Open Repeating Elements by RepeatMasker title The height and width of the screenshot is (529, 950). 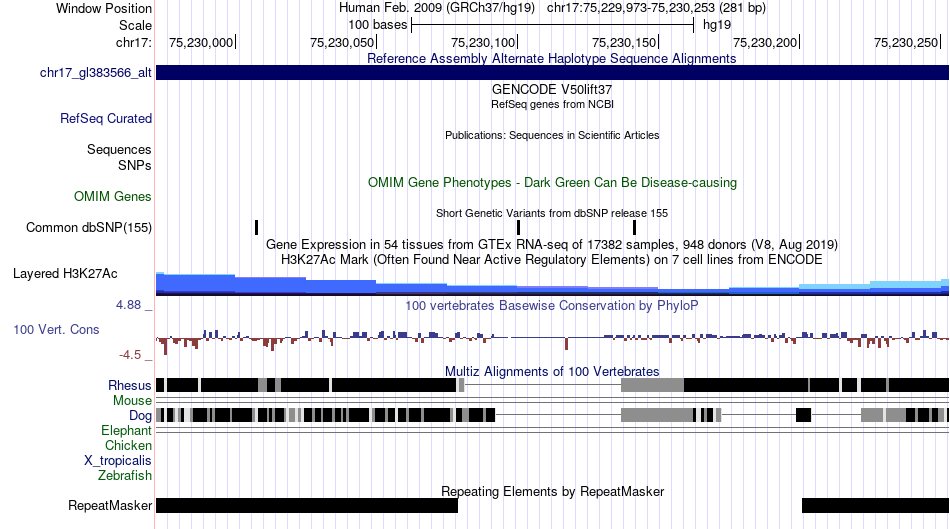click(x=552, y=491)
